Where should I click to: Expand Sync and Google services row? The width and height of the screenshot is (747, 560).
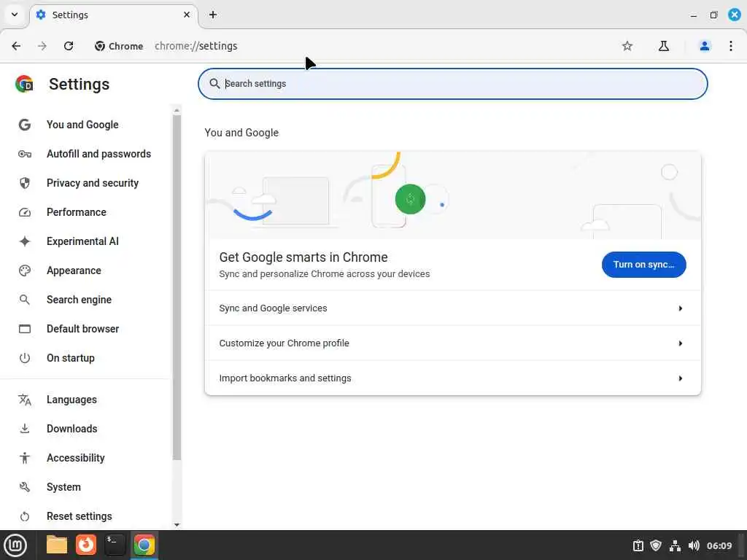pos(452,308)
